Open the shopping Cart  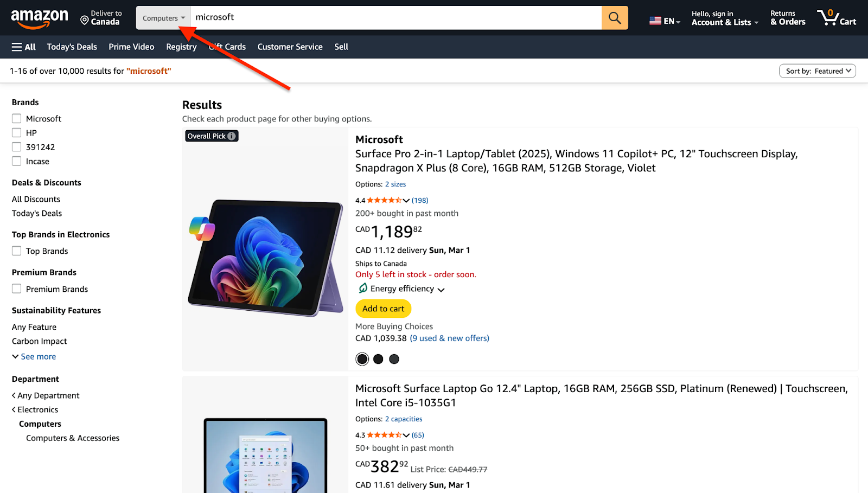click(836, 17)
